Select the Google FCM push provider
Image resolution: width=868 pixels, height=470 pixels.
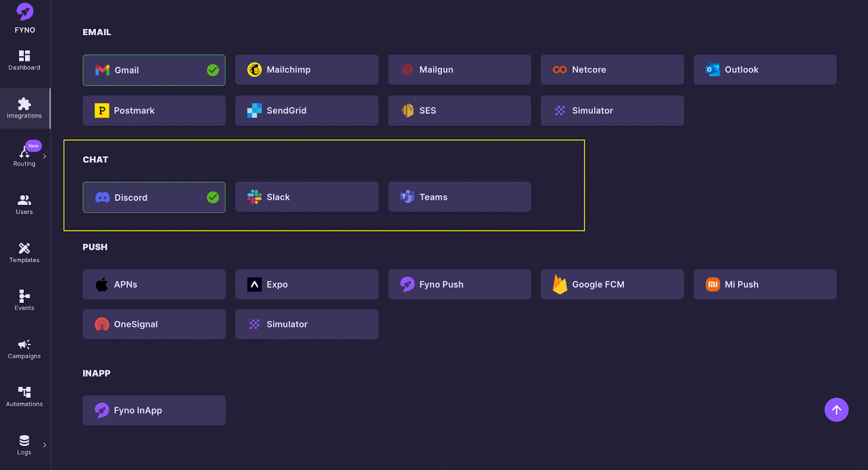[x=612, y=285]
